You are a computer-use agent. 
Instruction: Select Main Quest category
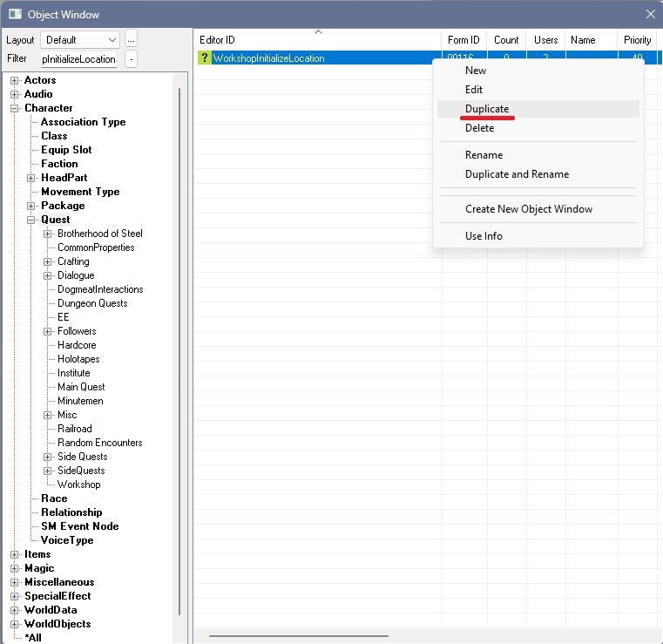81,387
